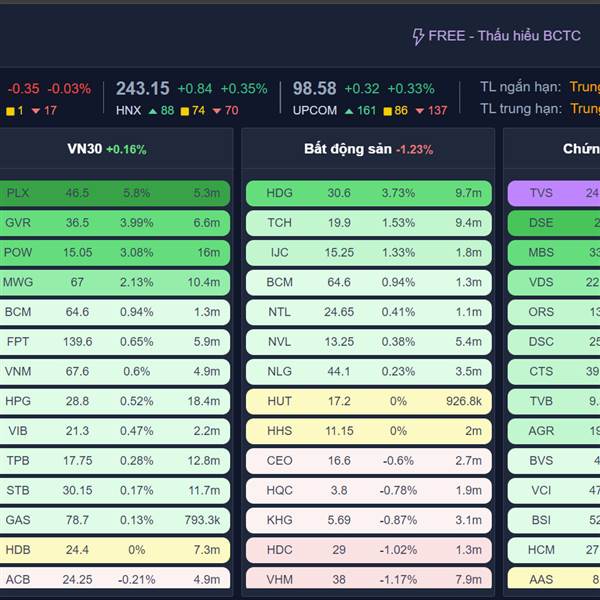The height and width of the screenshot is (600, 600).
Task: Select the AAS securities row
Action: point(554,580)
